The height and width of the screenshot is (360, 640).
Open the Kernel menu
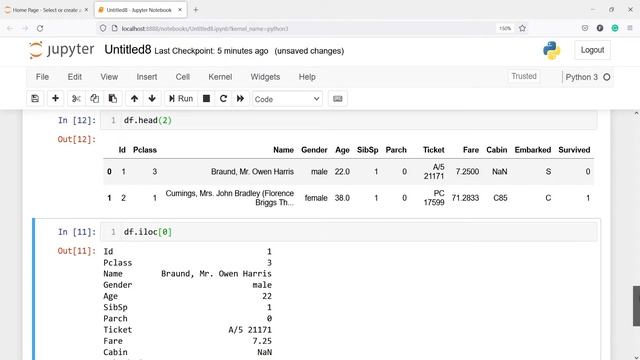220,77
